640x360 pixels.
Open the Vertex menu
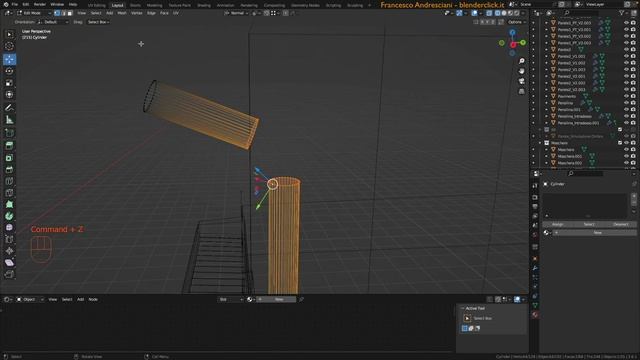[x=136, y=13]
